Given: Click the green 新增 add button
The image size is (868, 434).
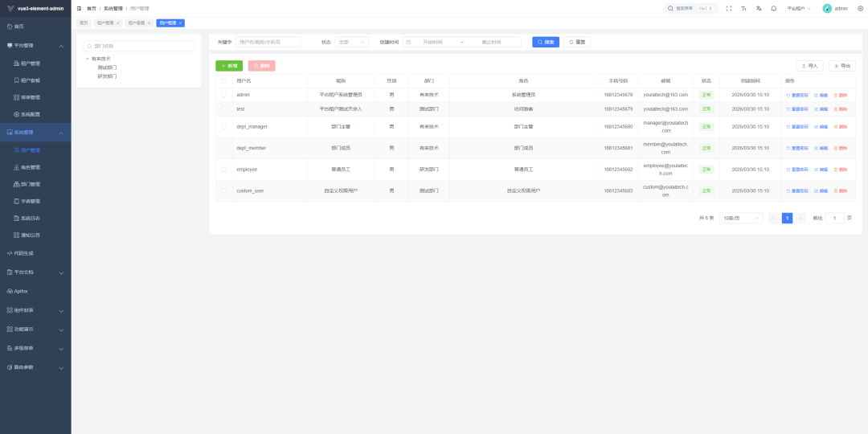Looking at the screenshot, I should tap(229, 66).
